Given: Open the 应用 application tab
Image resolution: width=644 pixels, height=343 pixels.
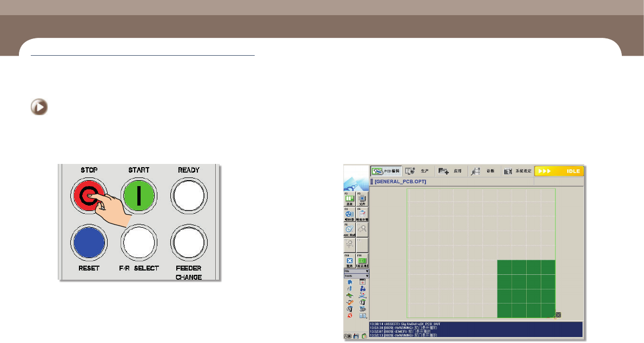Looking at the screenshot, I should tap(450, 171).
